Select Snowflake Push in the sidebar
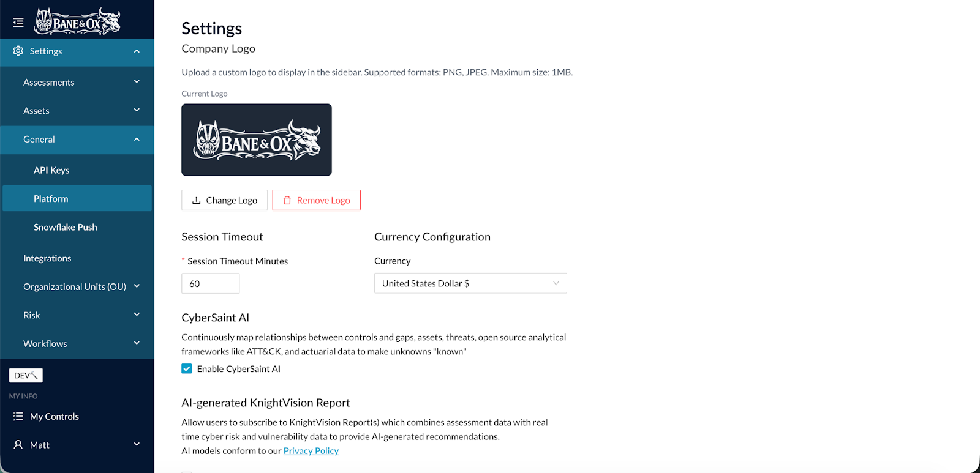The width and height of the screenshot is (980, 473). point(66,227)
